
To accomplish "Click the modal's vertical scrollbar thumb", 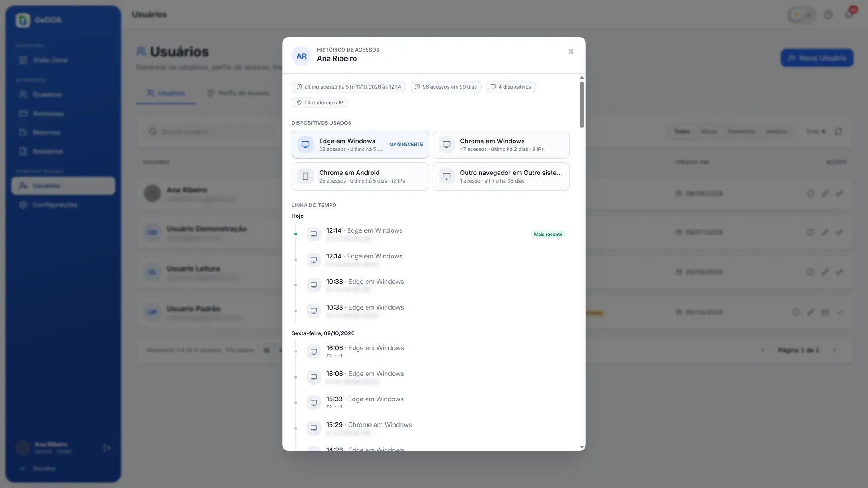I will click(x=582, y=104).
